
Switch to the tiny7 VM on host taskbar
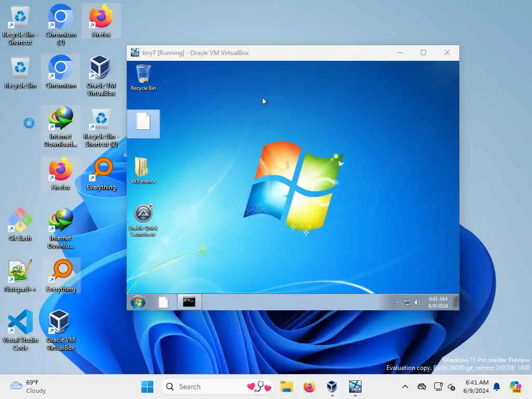(355, 387)
